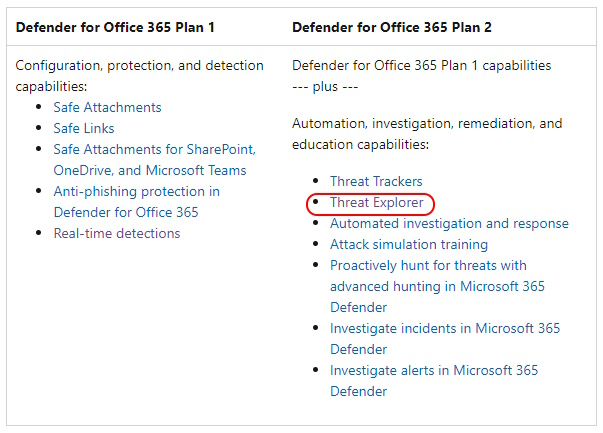Select the Defender for Office 365 Plan 1 header
The height and width of the screenshot is (433, 603).
click(115, 27)
